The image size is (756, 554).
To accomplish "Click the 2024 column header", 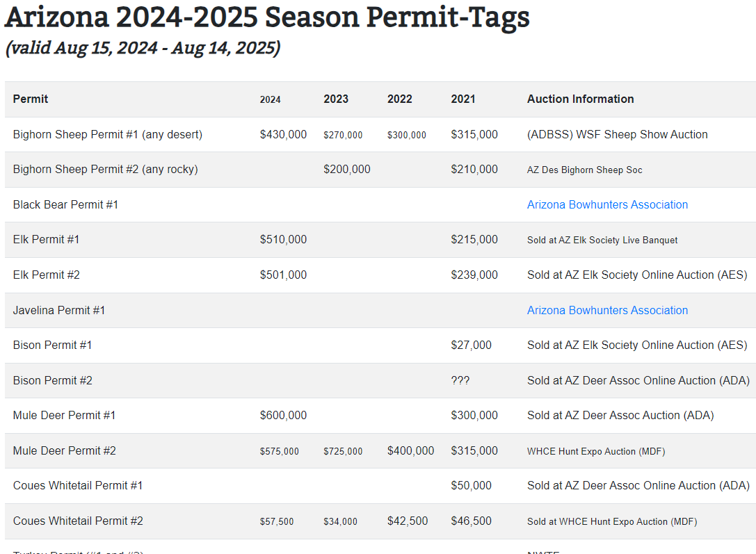I will [270, 99].
